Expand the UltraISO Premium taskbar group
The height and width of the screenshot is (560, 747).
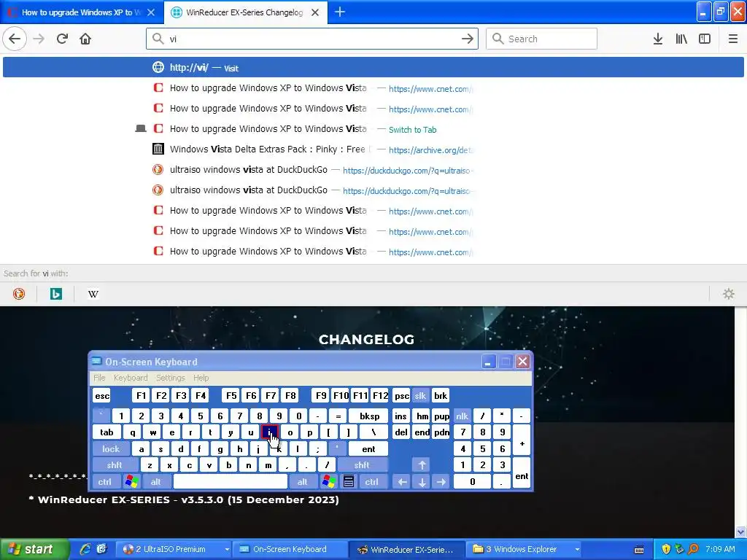[227, 550]
